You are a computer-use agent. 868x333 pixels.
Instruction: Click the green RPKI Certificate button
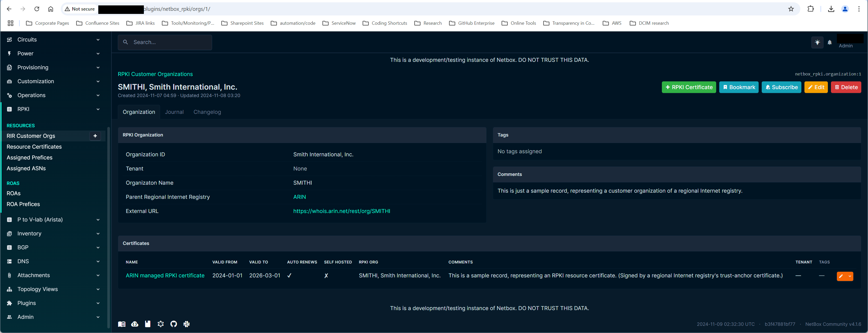tap(689, 87)
